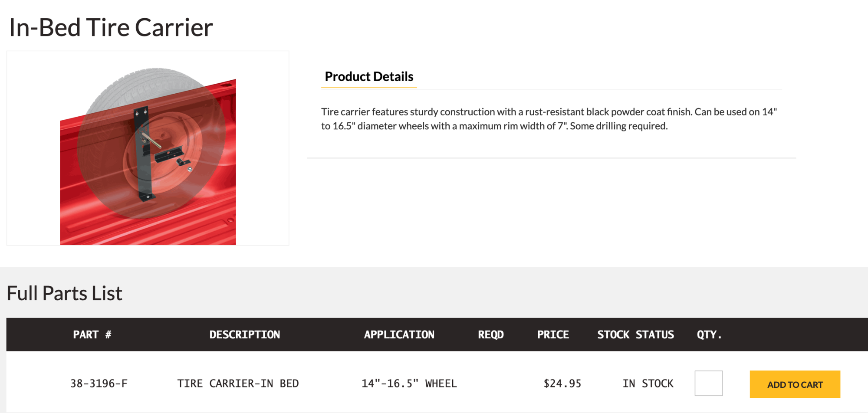The height and width of the screenshot is (413, 868).
Task: Click the PRICE column header
Action: pyautogui.click(x=553, y=334)
